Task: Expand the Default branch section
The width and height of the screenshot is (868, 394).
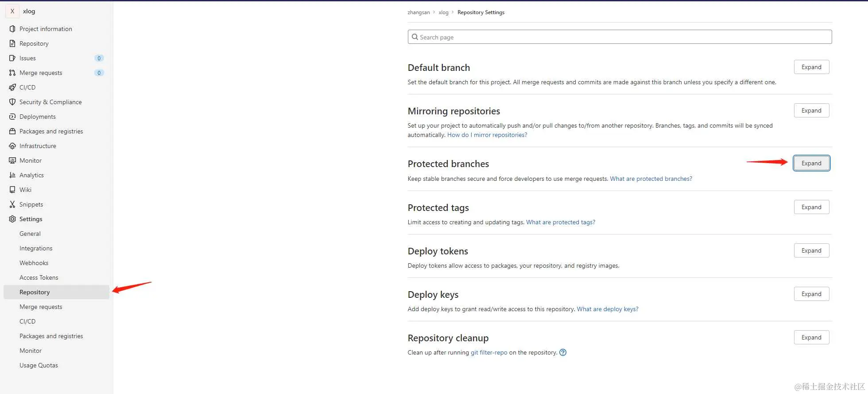Action: (811, 67)
